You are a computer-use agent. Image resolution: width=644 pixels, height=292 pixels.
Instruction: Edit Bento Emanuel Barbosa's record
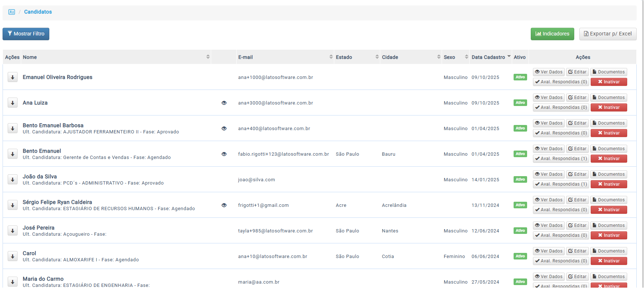pos(577,123)
